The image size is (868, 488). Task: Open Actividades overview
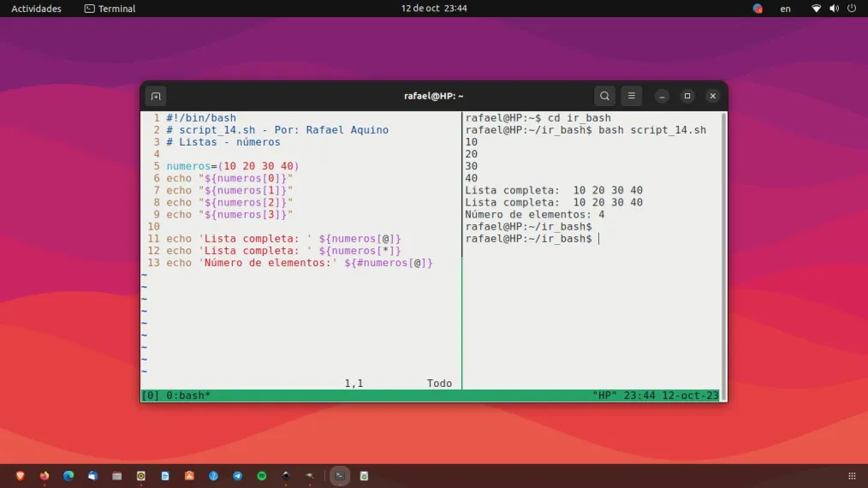click(x=36, y=9)
